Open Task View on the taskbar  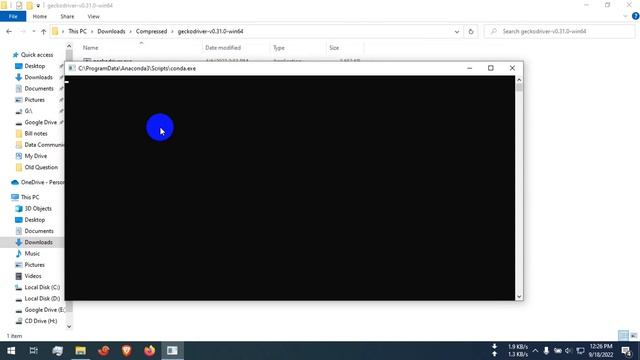tap(34, 351)
